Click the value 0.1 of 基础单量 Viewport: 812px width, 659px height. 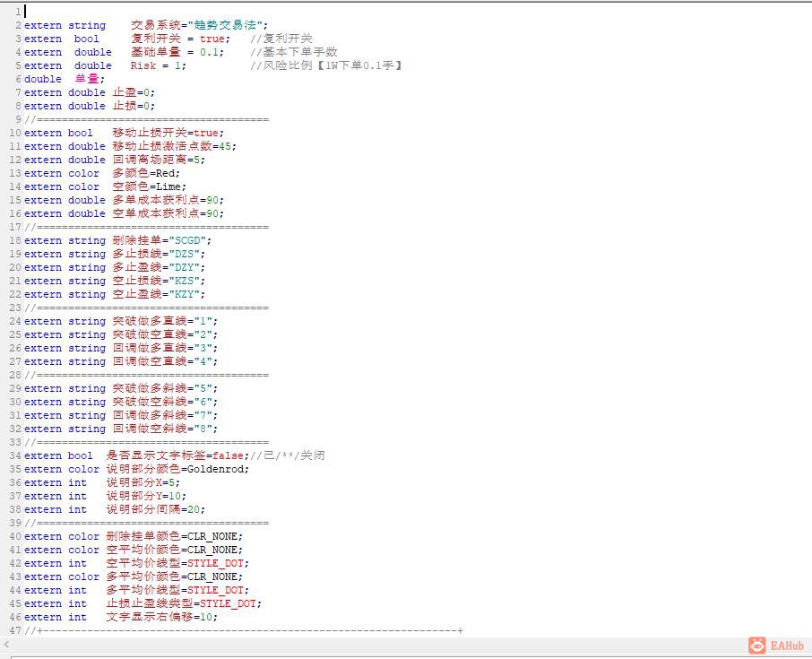tap(209, 52)
